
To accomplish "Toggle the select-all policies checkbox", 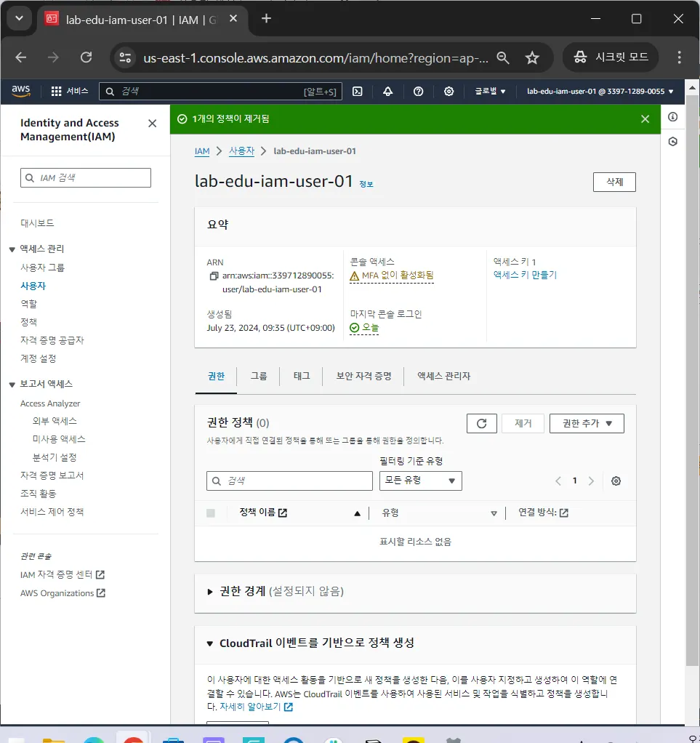I will 211,513.
